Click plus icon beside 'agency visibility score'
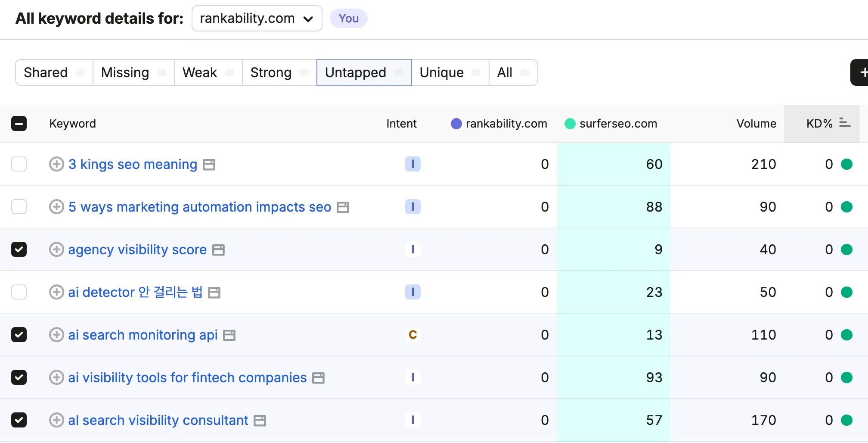The image size is (868, 443). click(x=56, y=250)
